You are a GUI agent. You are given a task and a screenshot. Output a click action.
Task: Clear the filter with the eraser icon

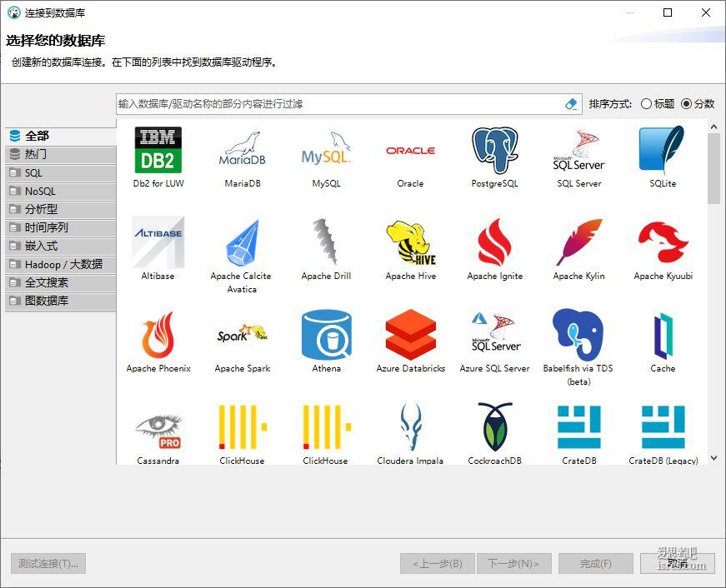pos(571,104)
